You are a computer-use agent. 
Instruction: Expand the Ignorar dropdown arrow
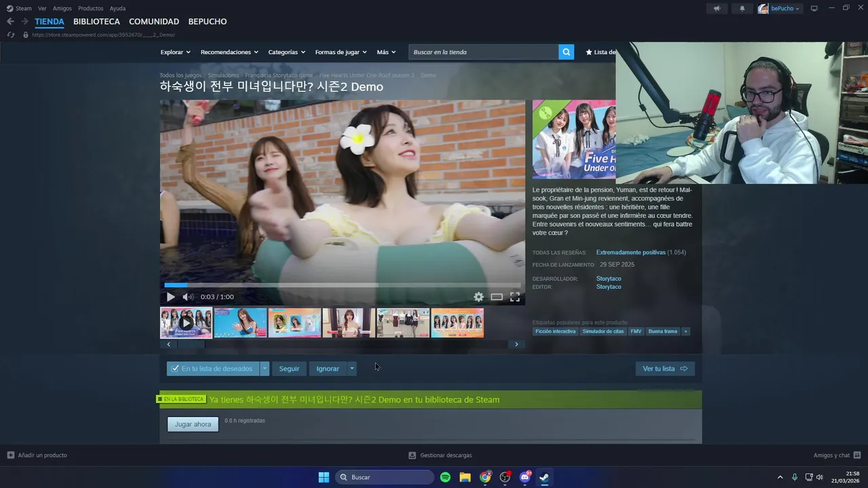tap(351, 369)
